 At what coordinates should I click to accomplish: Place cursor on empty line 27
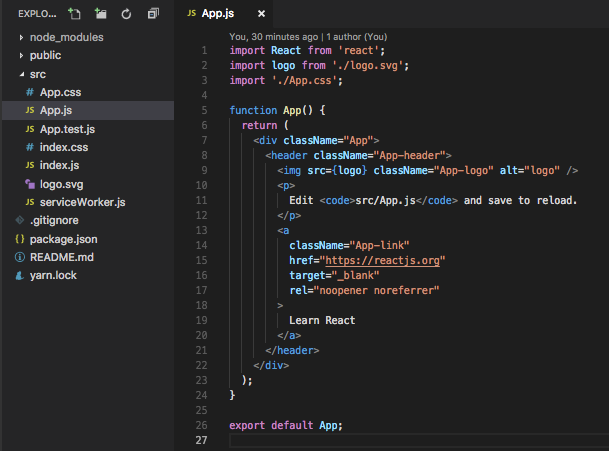click(x=419, y=441)
